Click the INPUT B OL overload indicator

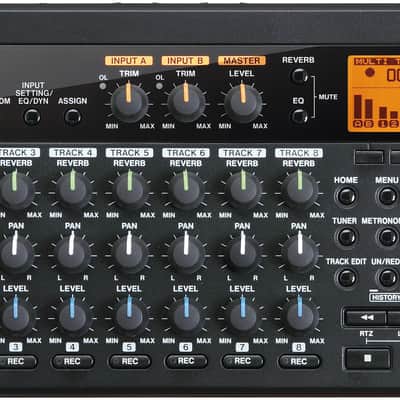point(159,86)
